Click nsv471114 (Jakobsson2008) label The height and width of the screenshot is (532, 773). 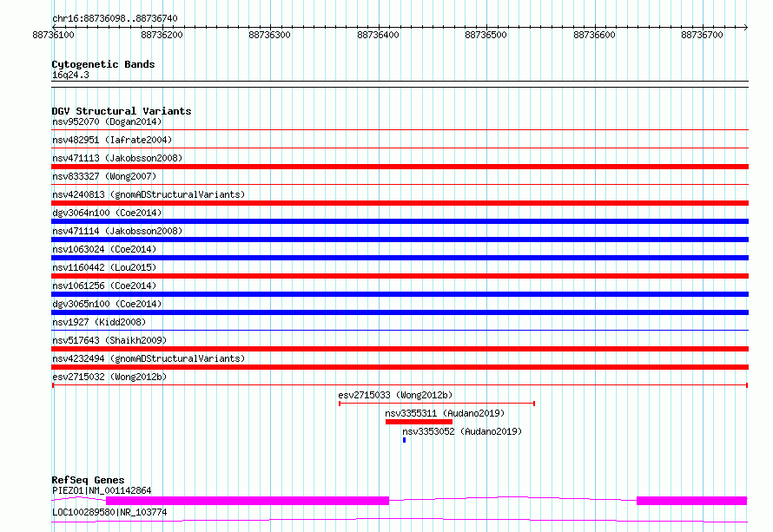[x=117, y=231]
